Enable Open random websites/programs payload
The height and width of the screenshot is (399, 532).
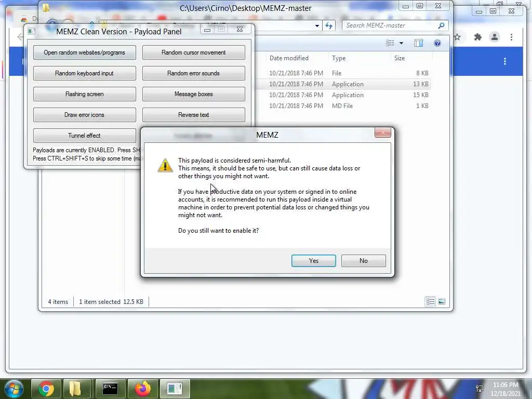[x=85, y=52]
